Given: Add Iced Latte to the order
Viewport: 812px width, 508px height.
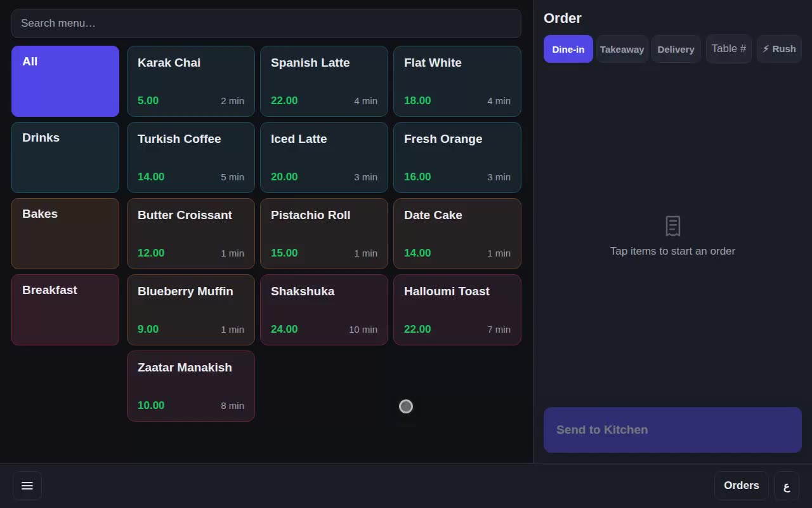Looking at the screenshot, I should pyautogui.click(x=324, y=157).
